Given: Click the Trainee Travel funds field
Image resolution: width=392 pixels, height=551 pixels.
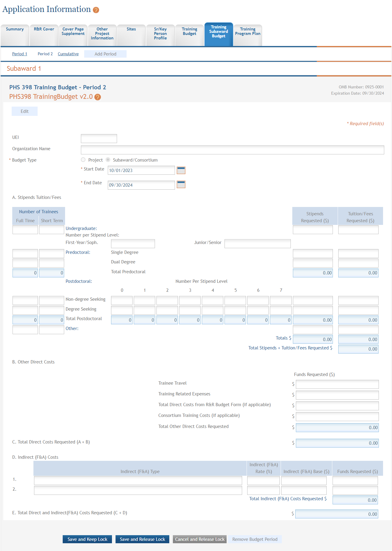Looking at the screenshot, I should click(x=337, y=384).
